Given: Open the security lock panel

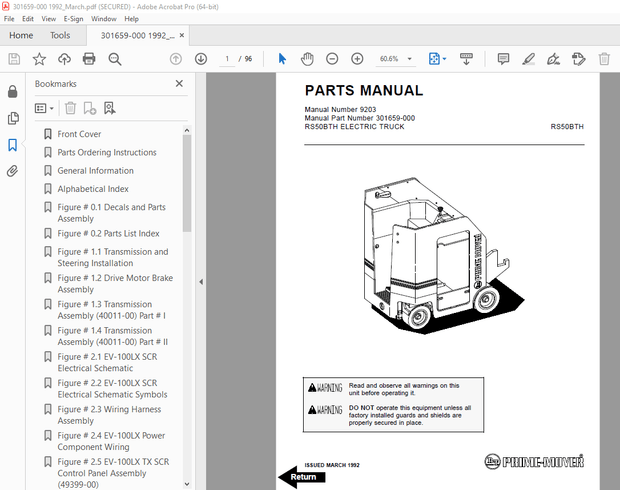Looking at the screenshot, I should 13,91.
